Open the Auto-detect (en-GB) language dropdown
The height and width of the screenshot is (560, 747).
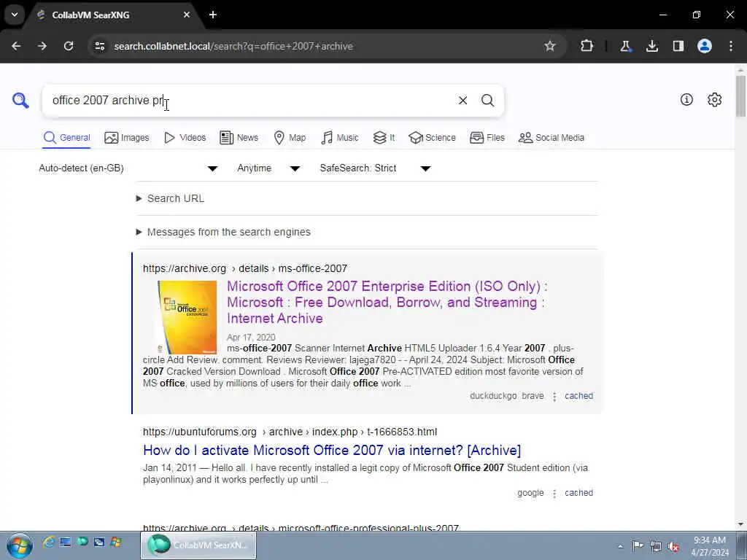tap(128, 168)
